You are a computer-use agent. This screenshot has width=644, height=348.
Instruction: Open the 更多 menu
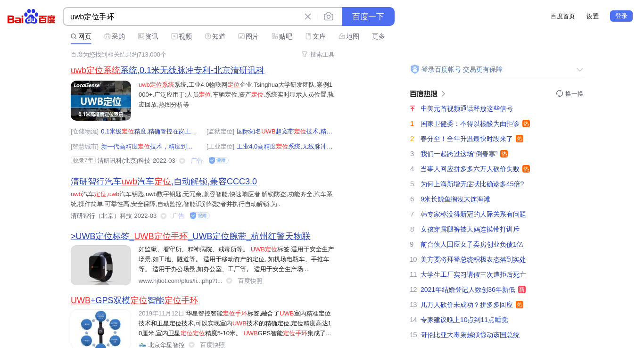click(x=379, y=36)
